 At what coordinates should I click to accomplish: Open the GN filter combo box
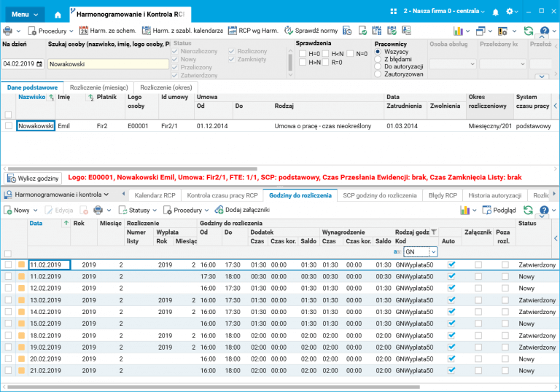click(x=433, y=251)
